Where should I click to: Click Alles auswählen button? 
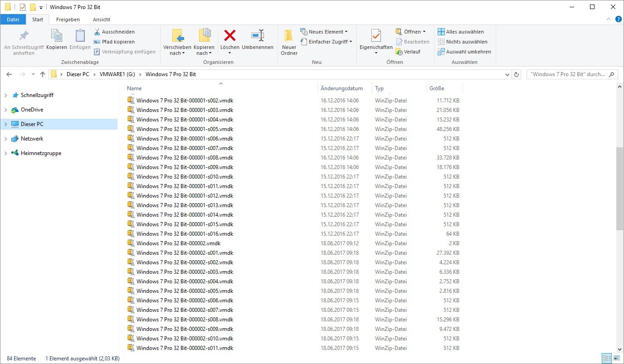coord(461,32)
